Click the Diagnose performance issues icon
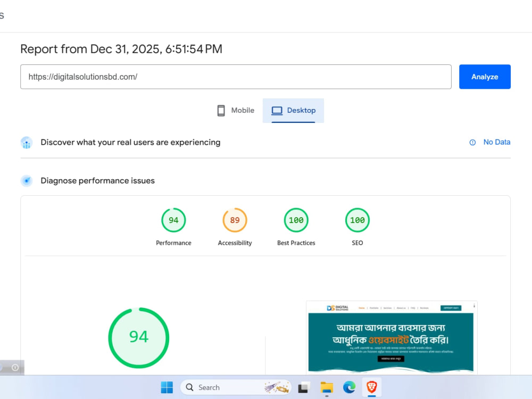 click(27, 181)
